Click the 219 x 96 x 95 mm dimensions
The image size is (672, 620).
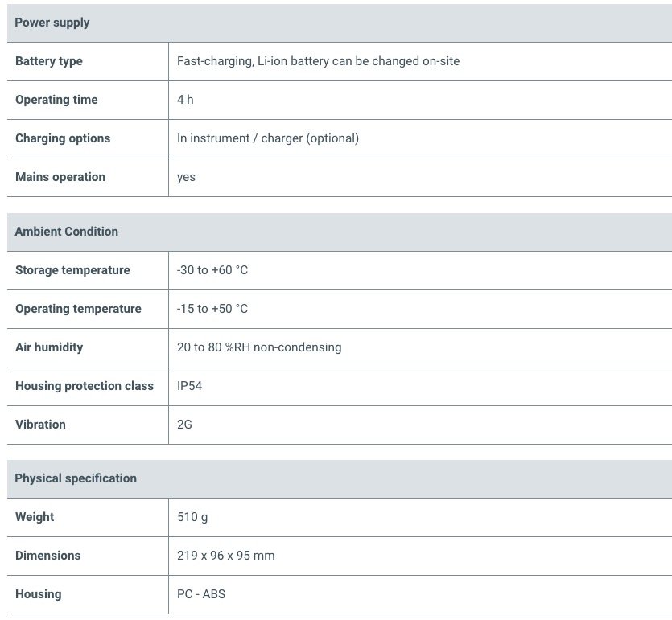point(226,556)
